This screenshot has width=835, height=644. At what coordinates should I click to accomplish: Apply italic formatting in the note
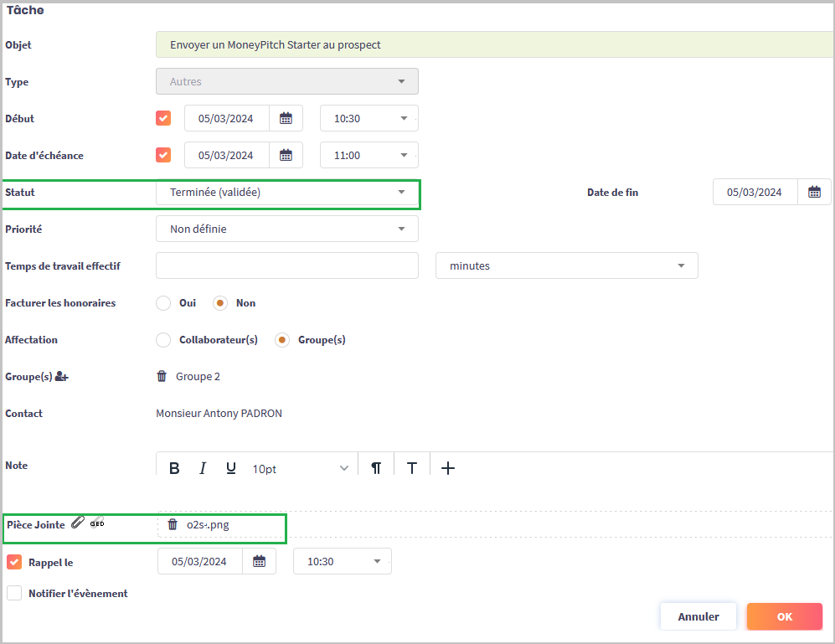click(x=203, y=469)
